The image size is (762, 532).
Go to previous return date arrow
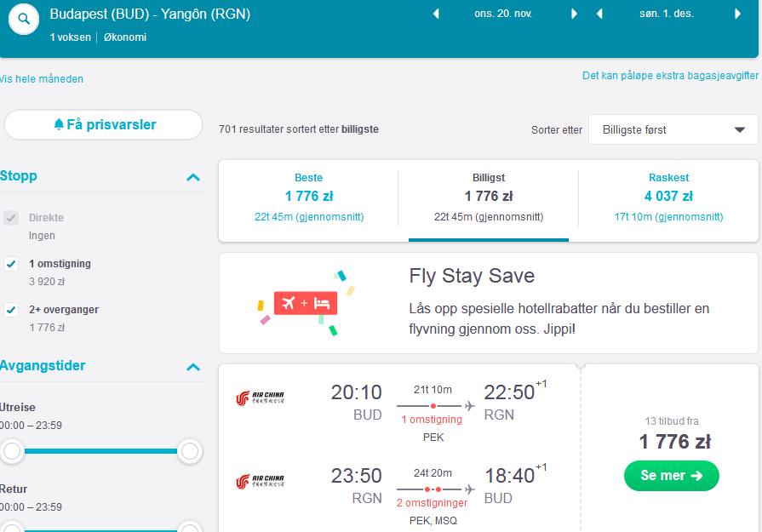(599, 14)
